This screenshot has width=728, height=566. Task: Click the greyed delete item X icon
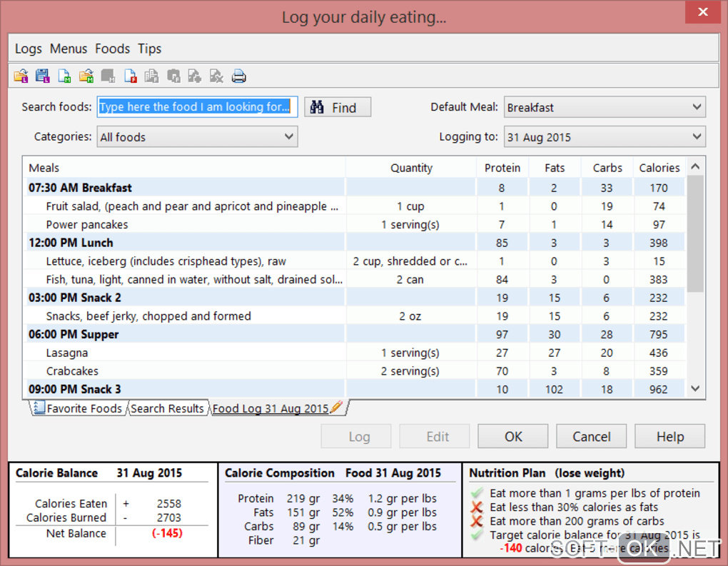coord(216,76)
